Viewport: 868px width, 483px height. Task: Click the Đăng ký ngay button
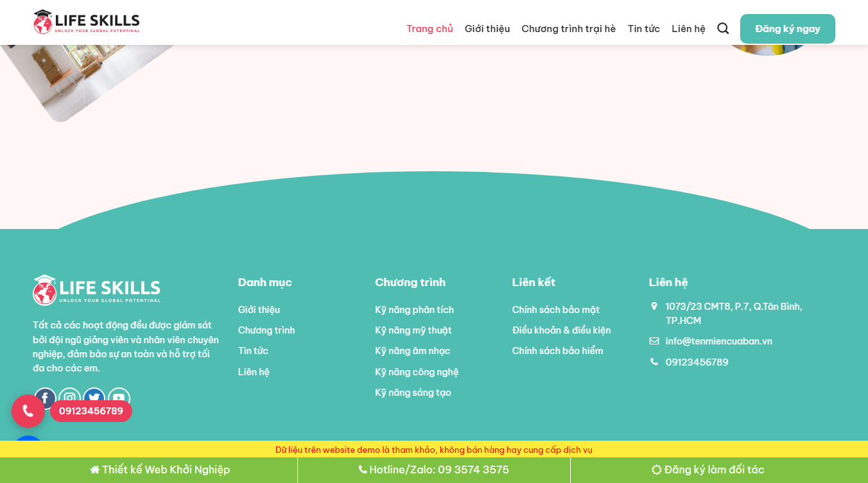[x=788, y=29]
